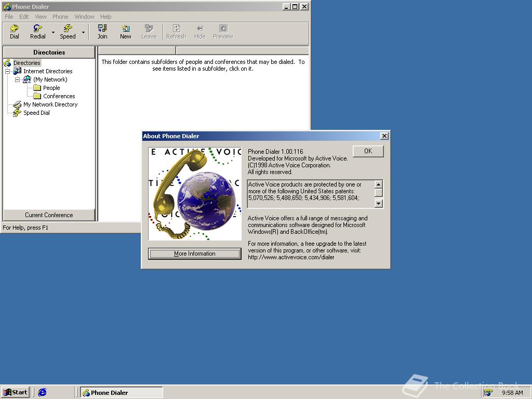This screenshot has height=399, width=532.
Task: Click the Directories root tree icon
Action: 7,63
